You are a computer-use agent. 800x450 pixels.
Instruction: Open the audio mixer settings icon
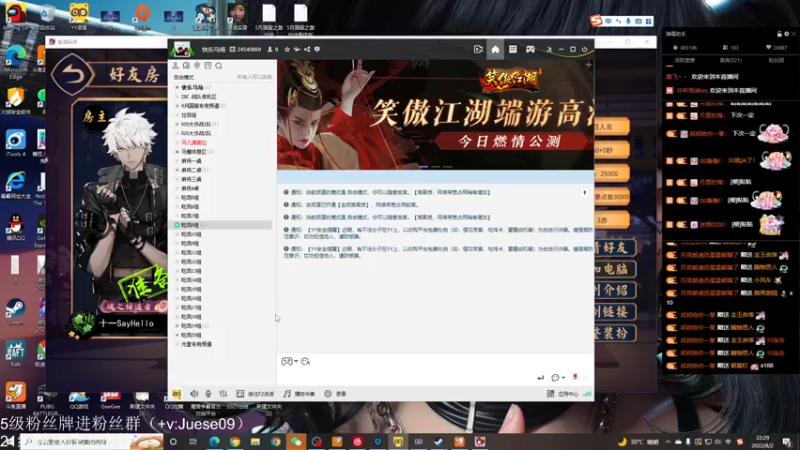coord(223,394)
